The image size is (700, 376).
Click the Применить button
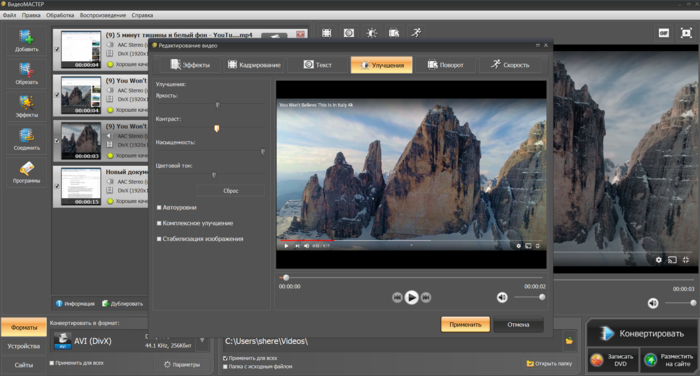465,325
